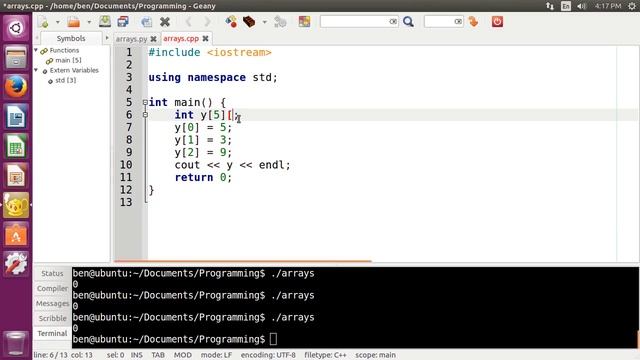Switch to the Symbols sidebar tab
The height and width of the screenshot is (360, 640).
click(71, 38)
